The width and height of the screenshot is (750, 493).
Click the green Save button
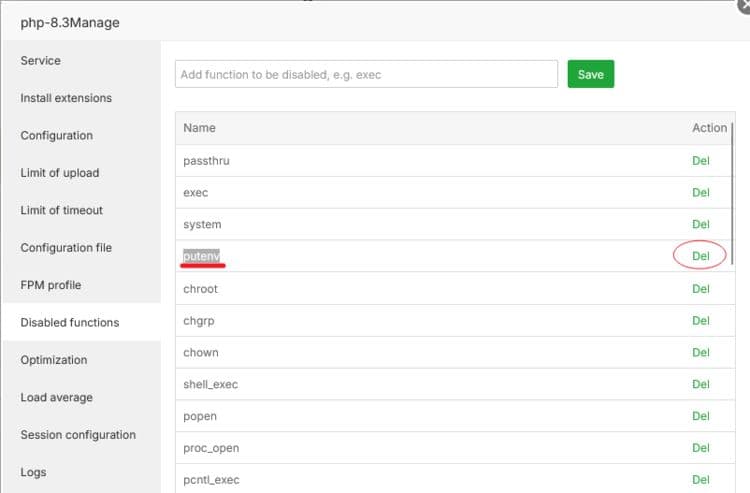tap(590, 74)
